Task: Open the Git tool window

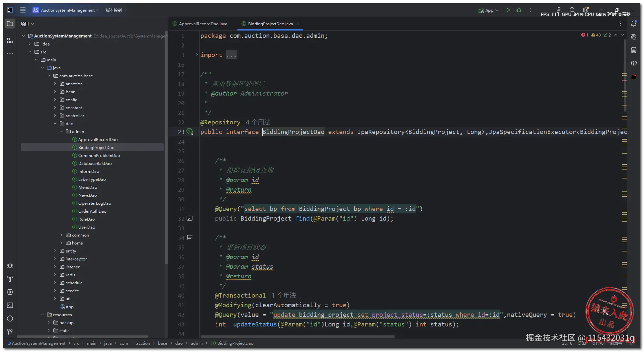Action: point(10,332)
